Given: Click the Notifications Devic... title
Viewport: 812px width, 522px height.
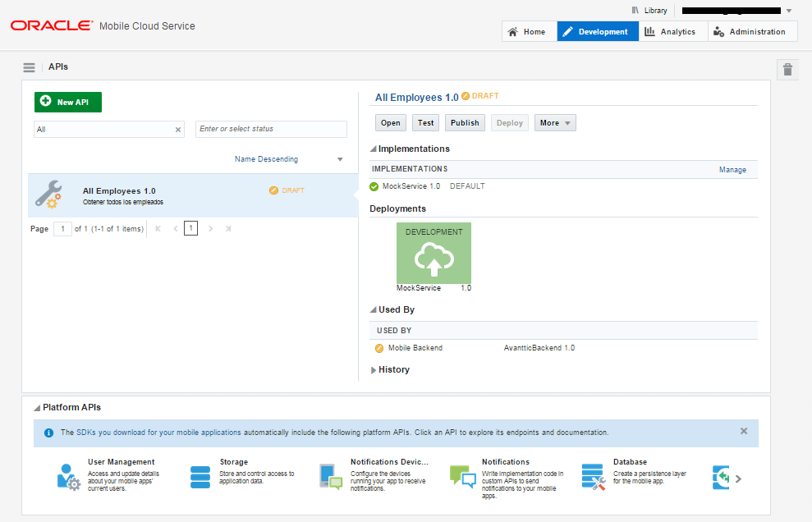Looking at the screenshot, I should [x=389, y=462].
